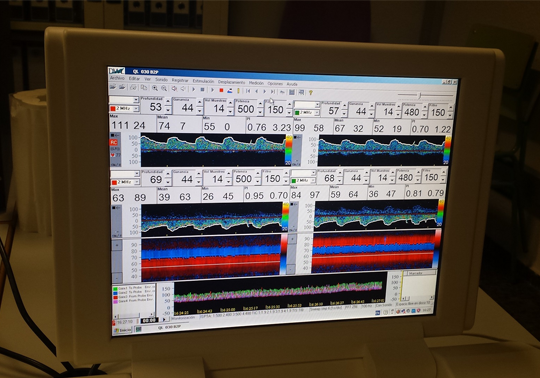The width and height of the screenshot is (540, 378).
Task: Click the green Gate1 legend entry
Action: [x=133, y=288]
